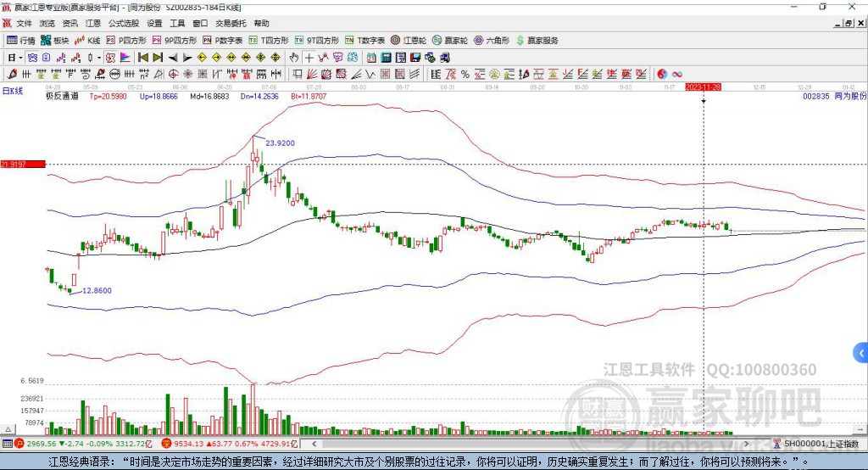This screenshot has height=470, width=868.
Task: Step chart left with black left arrow
Action: pyautogui.click(x=173, y=57)
